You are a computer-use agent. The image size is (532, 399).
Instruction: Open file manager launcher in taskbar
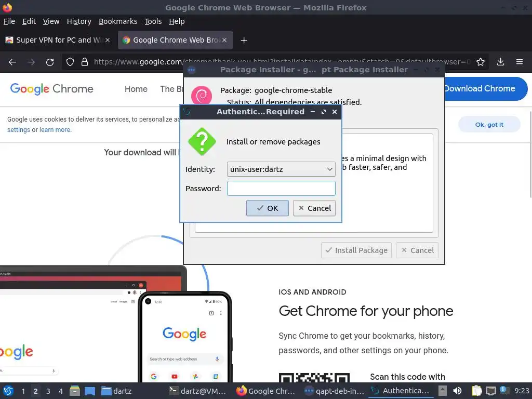[75, 391]
